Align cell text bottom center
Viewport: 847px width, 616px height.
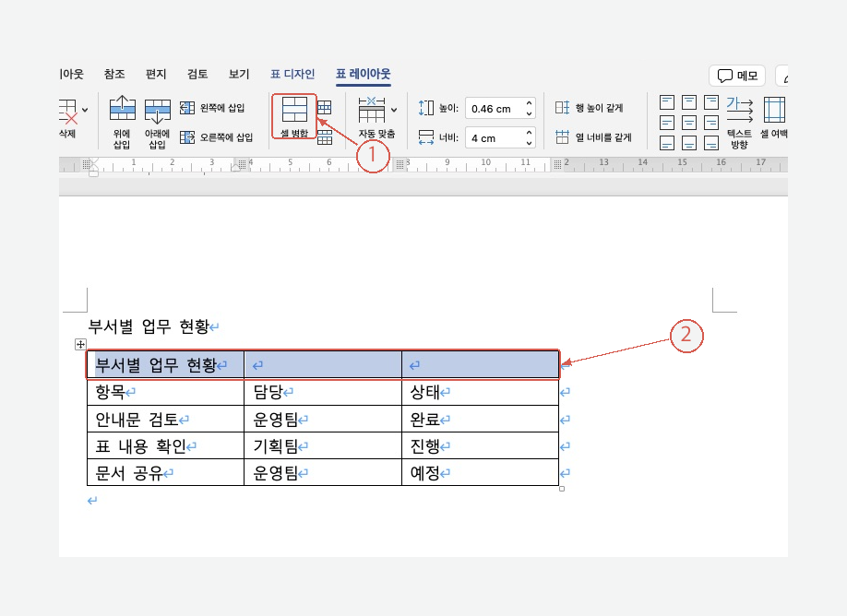(x=689, y=143)
